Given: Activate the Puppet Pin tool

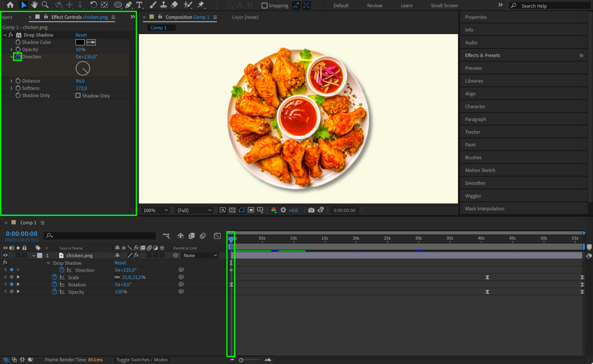Looking at the screenshot, I should point(201,5).
